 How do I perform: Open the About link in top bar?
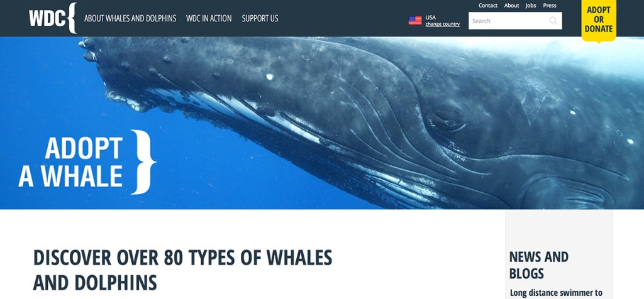click(x=512, y=5)
